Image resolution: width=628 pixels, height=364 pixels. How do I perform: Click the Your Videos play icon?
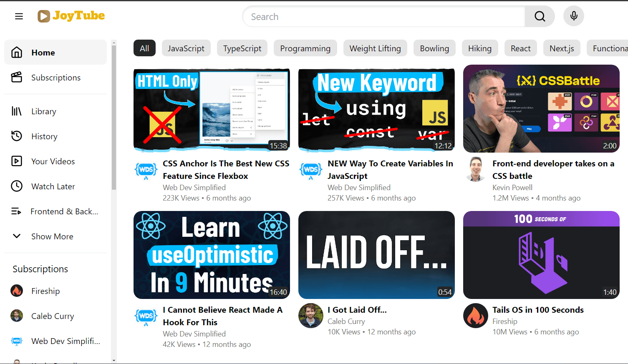click(17, 161)
